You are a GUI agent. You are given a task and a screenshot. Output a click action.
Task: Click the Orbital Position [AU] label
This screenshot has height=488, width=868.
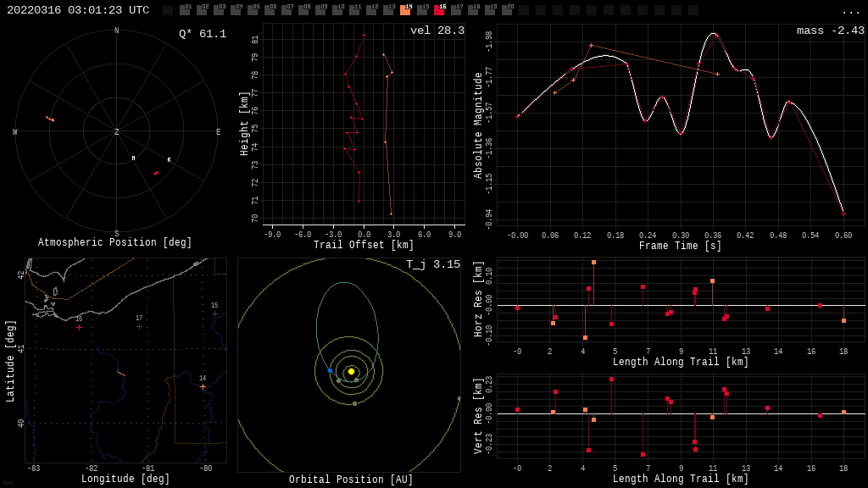click(x=351, y=480)
